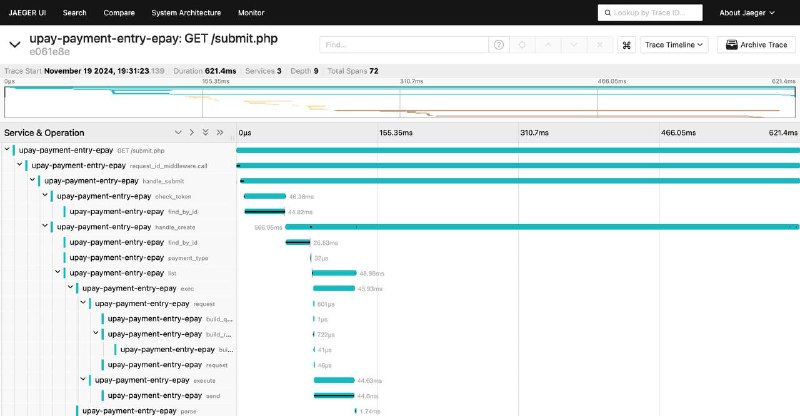Open keyboard shortcuts command icon

click(627, 45)
